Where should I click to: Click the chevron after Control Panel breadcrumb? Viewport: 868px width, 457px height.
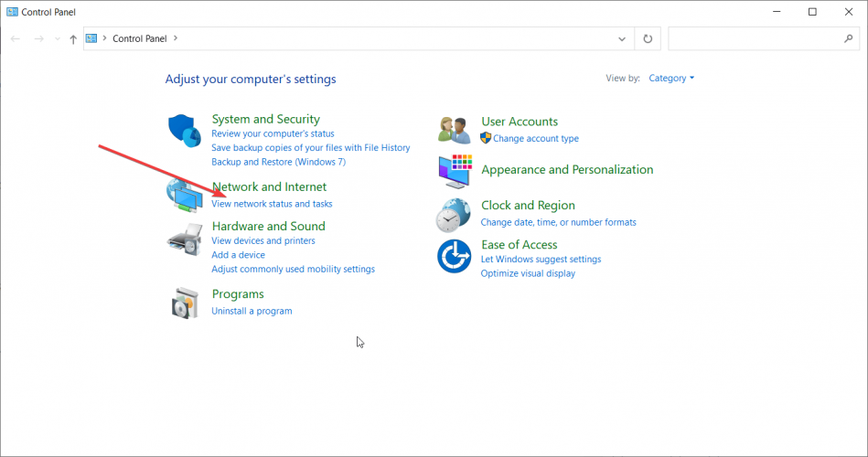coord(176,38)
